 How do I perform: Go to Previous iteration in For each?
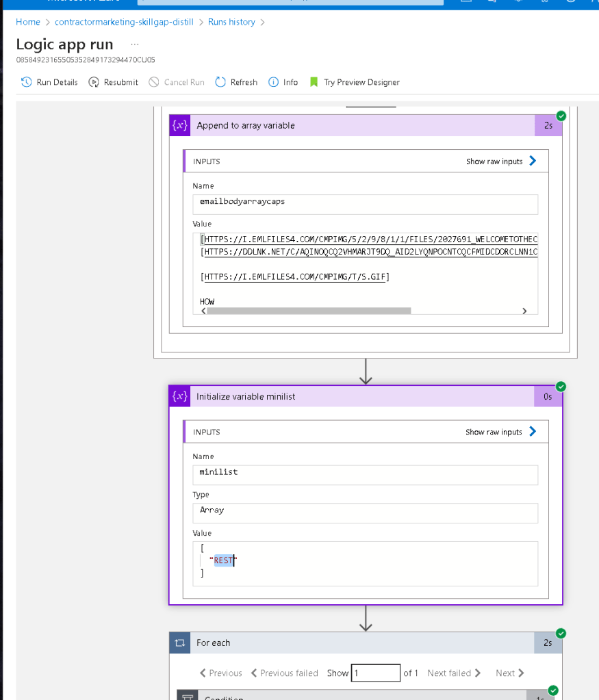point(220,673)
